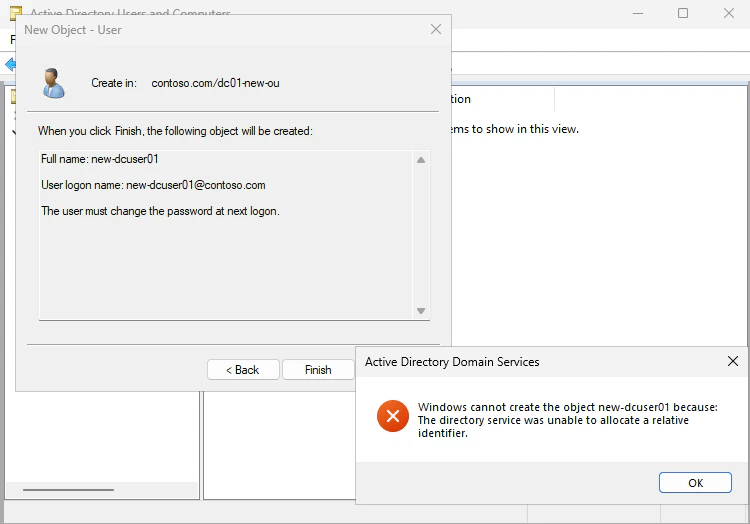Minimize the Active Directory Users and Computers window
The image size is (750, 524).
click(638, 13)
